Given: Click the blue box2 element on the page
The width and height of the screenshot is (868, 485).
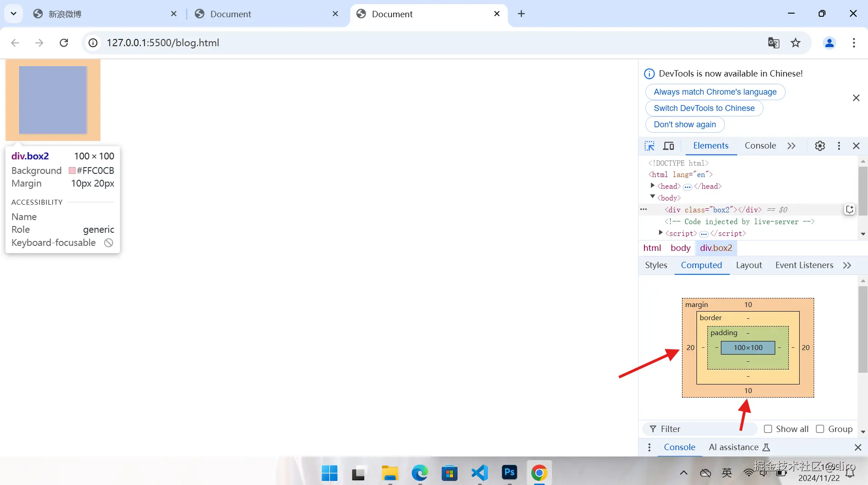Looking at the screenshot, I should click(52, 100).
